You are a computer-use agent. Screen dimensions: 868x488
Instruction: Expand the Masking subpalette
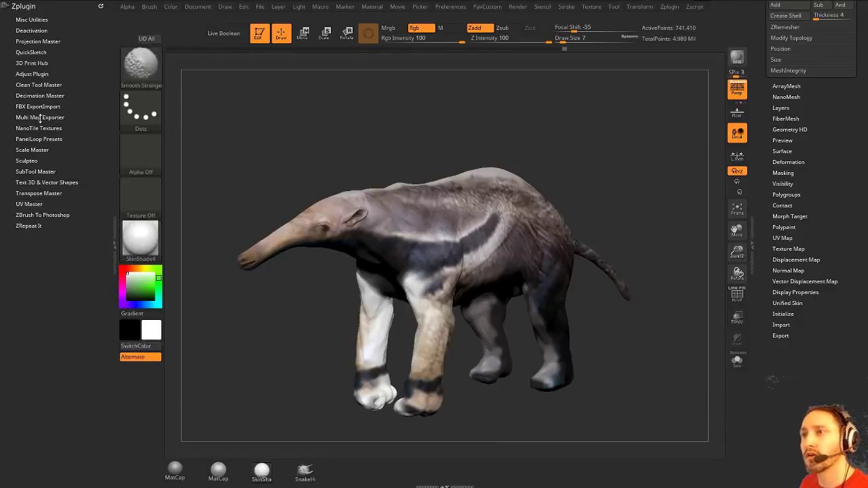click(x=783, y=173)
